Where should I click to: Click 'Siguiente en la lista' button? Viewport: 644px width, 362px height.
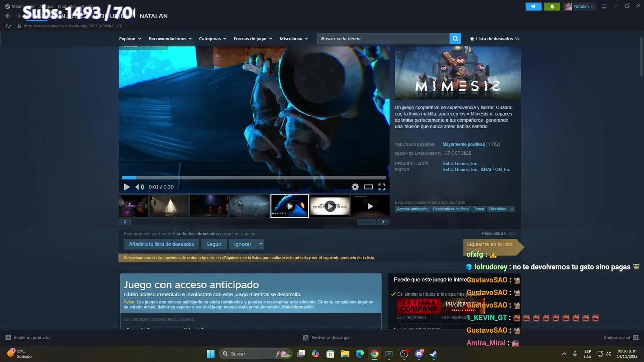click(x=493, y=246)
